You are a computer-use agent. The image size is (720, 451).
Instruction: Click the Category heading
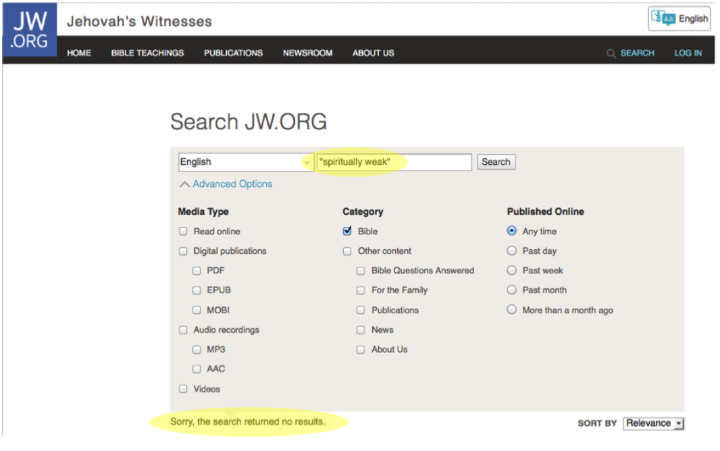363,212
